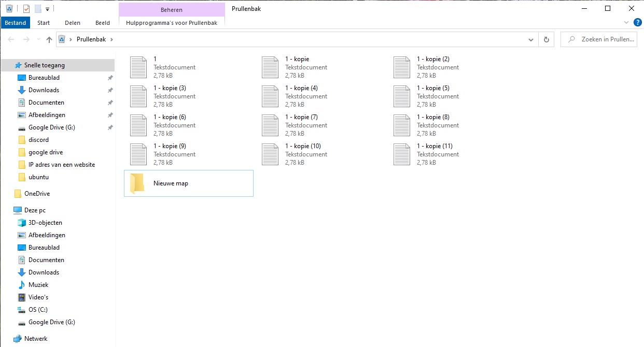Expand the ribbon with the chevron
The image size is (644, 347).
point(626,23)
